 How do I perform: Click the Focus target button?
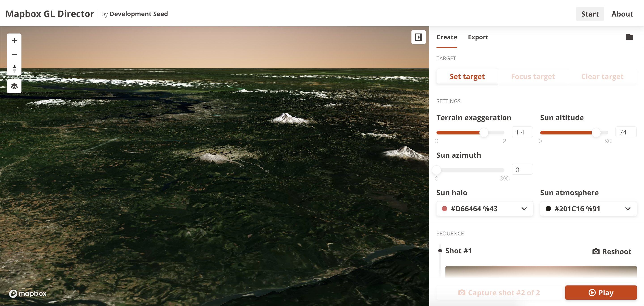click(533, 76)
